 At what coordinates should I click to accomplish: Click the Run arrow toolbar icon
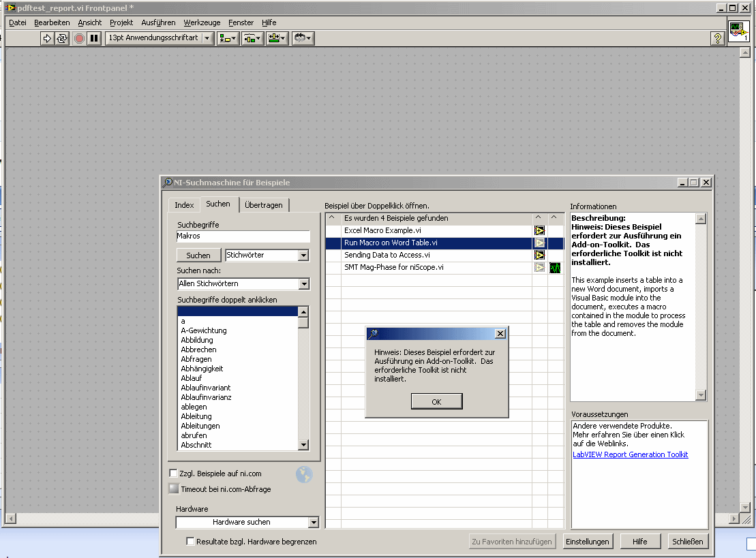click(x=47, y=38)
